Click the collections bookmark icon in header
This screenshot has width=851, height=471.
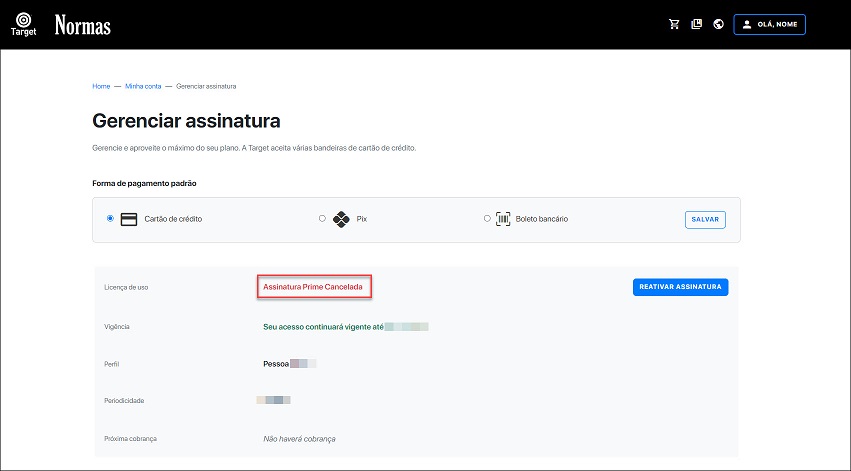coord(696,24)
